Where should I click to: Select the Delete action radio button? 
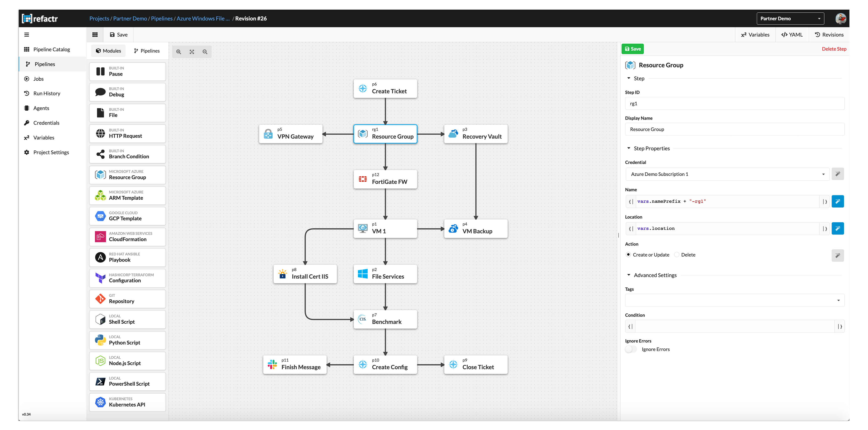[x=677, y=255]
